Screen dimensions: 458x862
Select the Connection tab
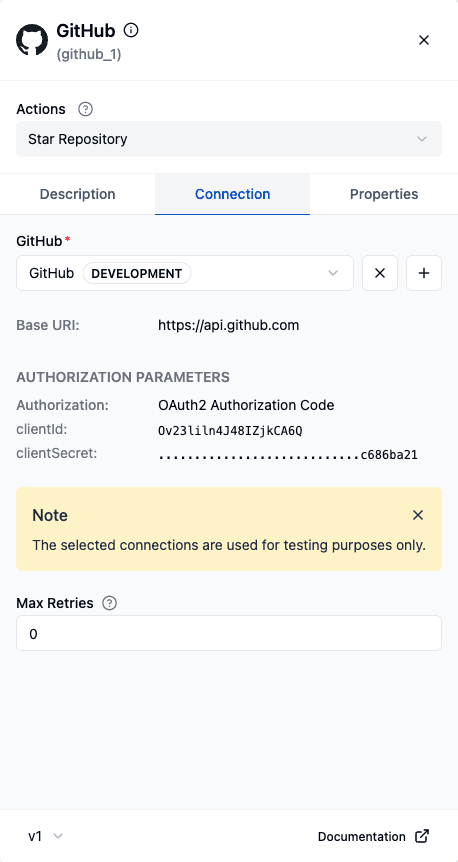[233, 194]
